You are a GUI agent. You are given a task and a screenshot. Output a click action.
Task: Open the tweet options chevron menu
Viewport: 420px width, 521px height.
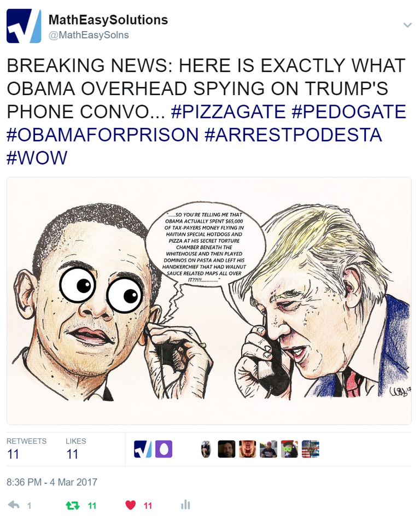(407, 25)
